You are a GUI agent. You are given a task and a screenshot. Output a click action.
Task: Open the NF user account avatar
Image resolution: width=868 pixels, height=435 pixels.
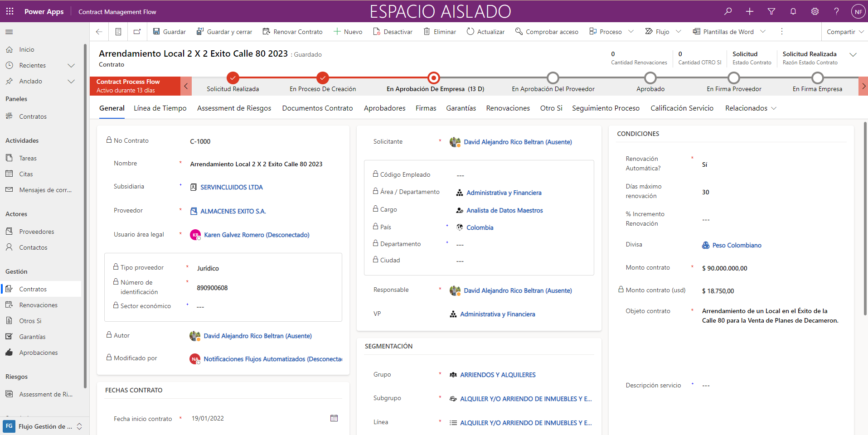click(858, 12)
